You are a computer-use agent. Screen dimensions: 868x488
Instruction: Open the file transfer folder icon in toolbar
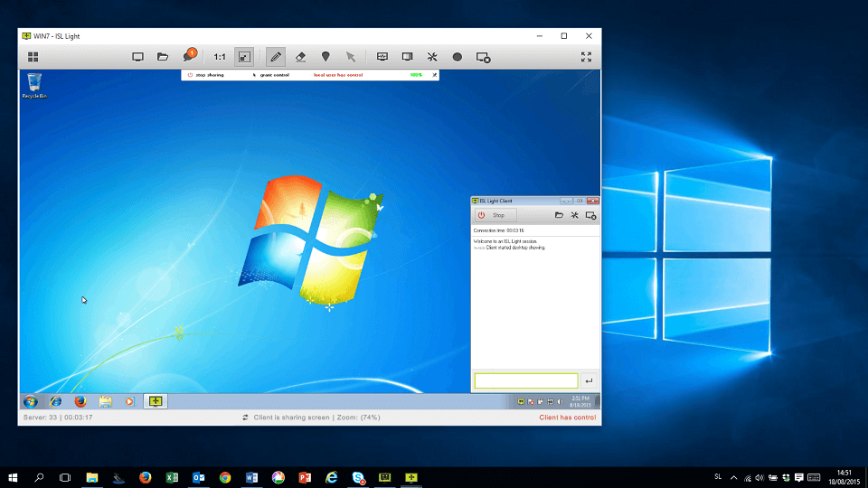tap(163, 56)
